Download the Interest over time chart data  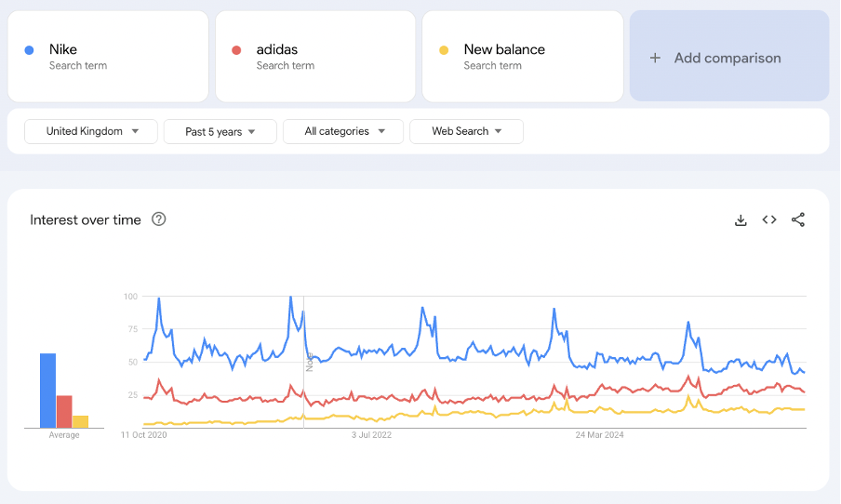coord(741,220)
